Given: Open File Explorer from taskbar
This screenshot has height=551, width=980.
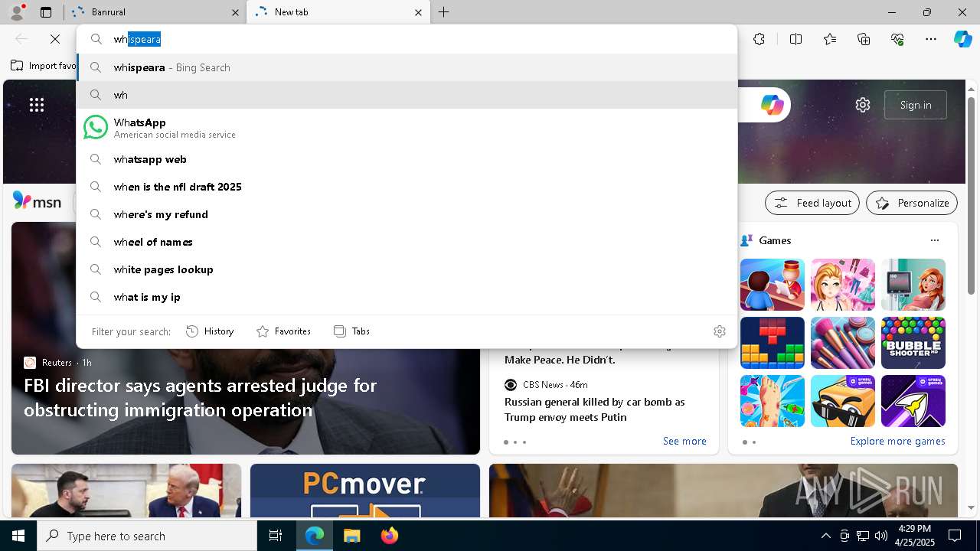Looking at the screenshot, I should pos(351,536).
